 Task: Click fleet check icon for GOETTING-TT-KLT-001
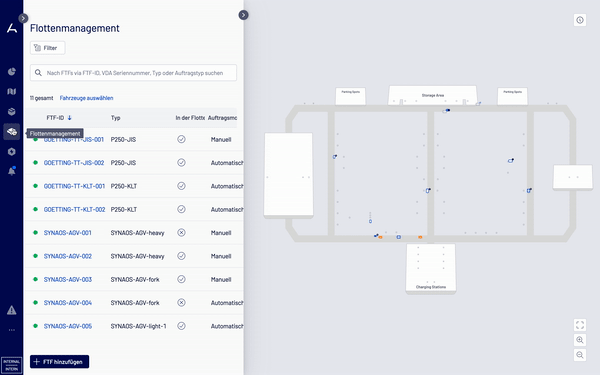(x=181, y=186)
